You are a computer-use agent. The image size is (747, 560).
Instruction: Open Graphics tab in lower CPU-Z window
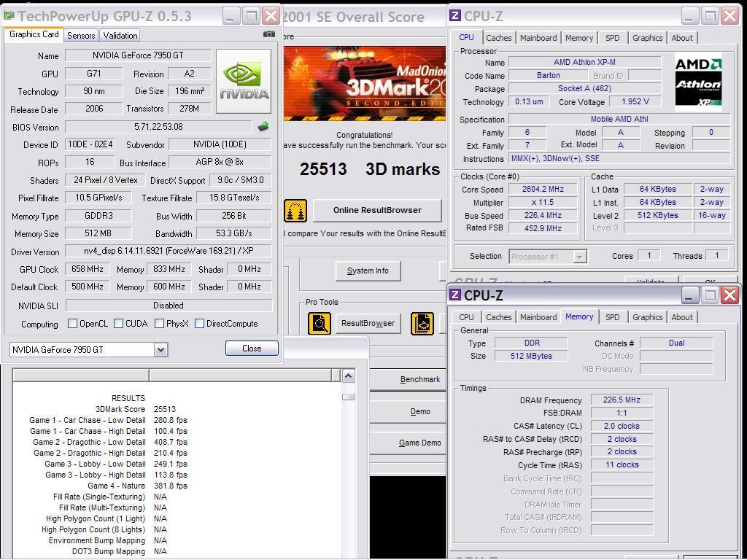point(648,317)
